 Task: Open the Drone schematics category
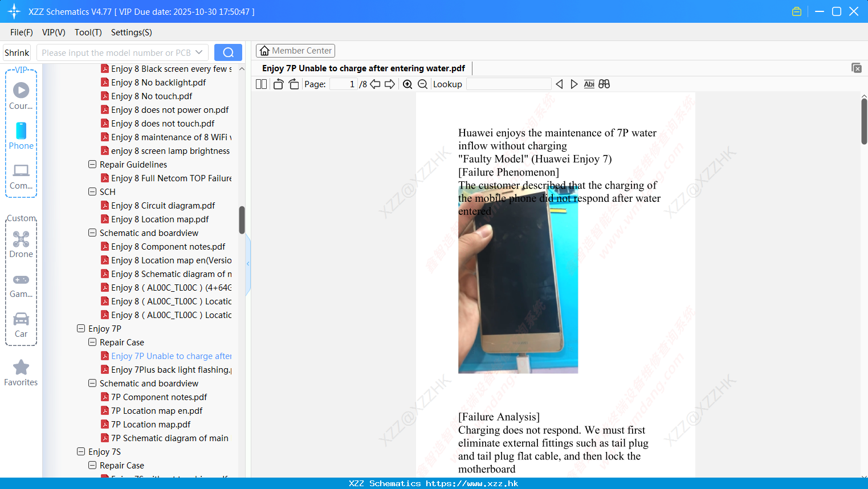coord(21,244)
